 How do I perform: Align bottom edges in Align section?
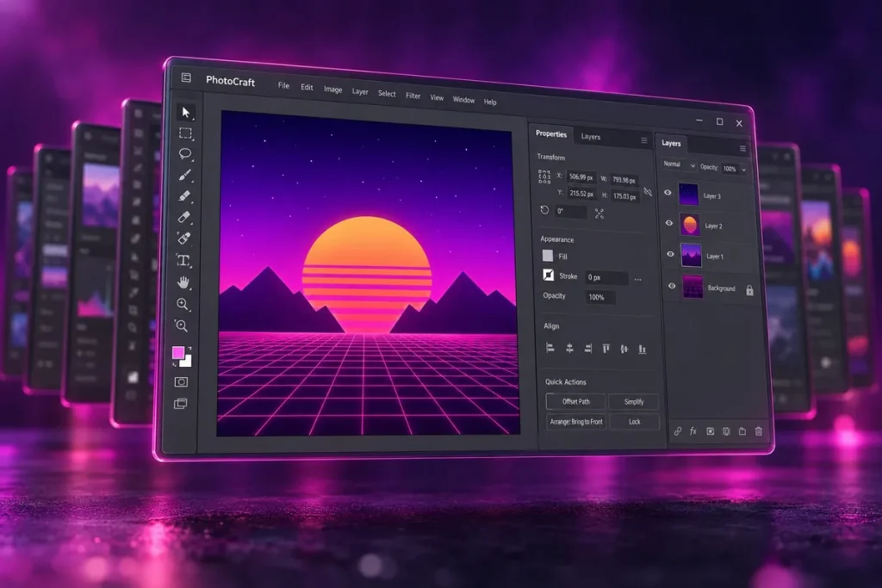tap(642, 350)
